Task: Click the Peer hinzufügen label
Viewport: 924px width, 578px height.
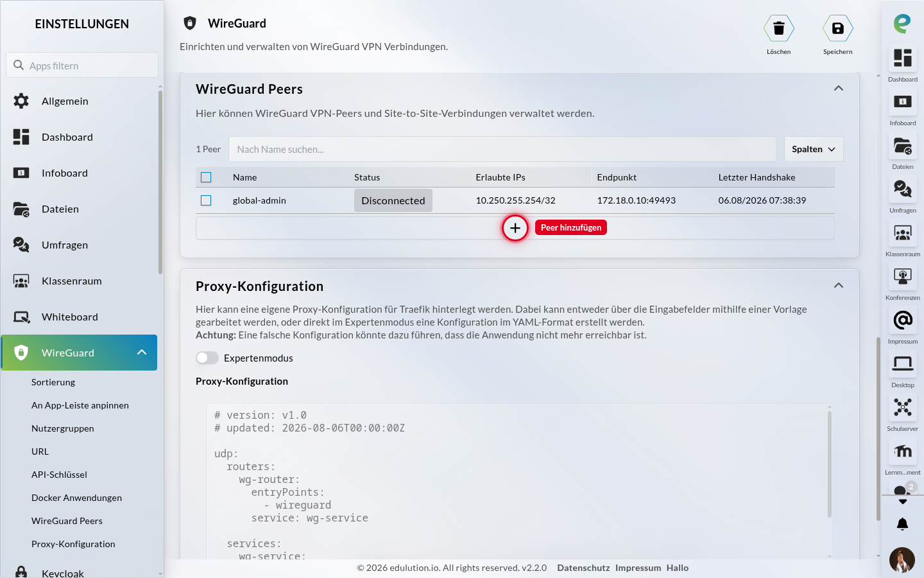Action: click(571, 227)
